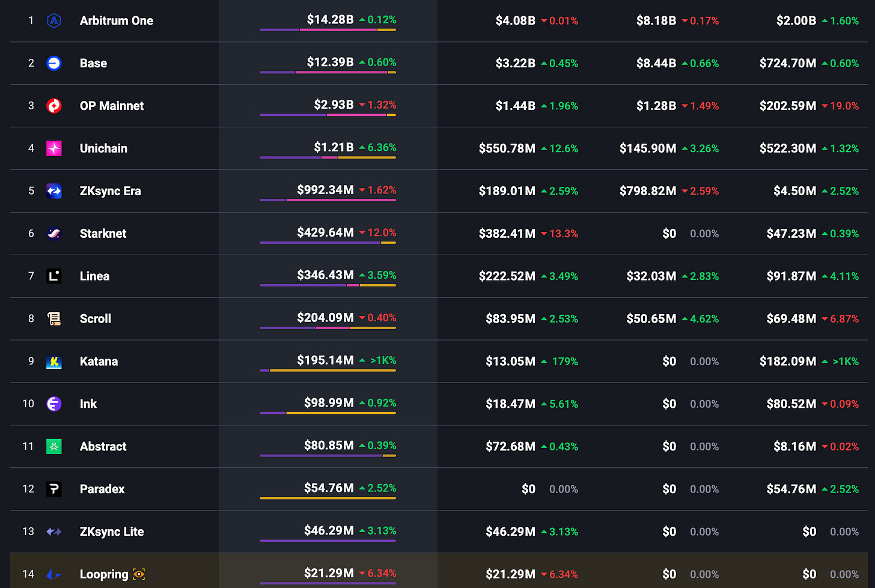Click the eye warning icon beside Loopring
This screenshot has width=875, height=588.
coord(139,574)
